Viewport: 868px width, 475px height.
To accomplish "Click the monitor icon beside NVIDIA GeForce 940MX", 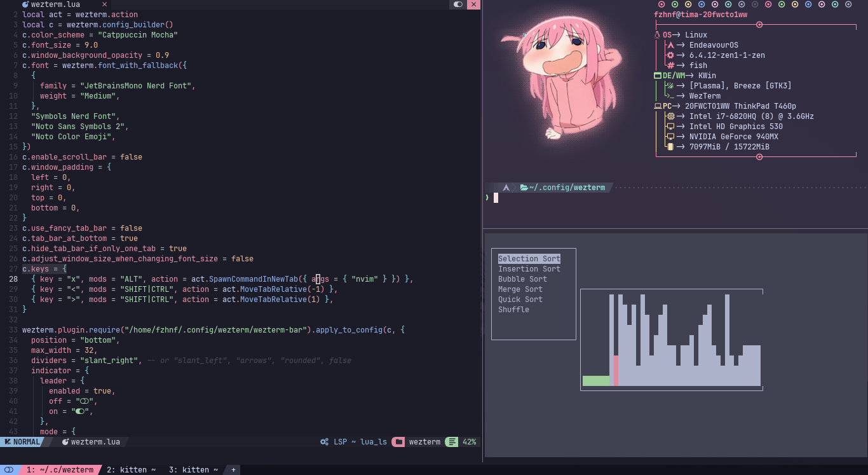I will pos(670,137).
